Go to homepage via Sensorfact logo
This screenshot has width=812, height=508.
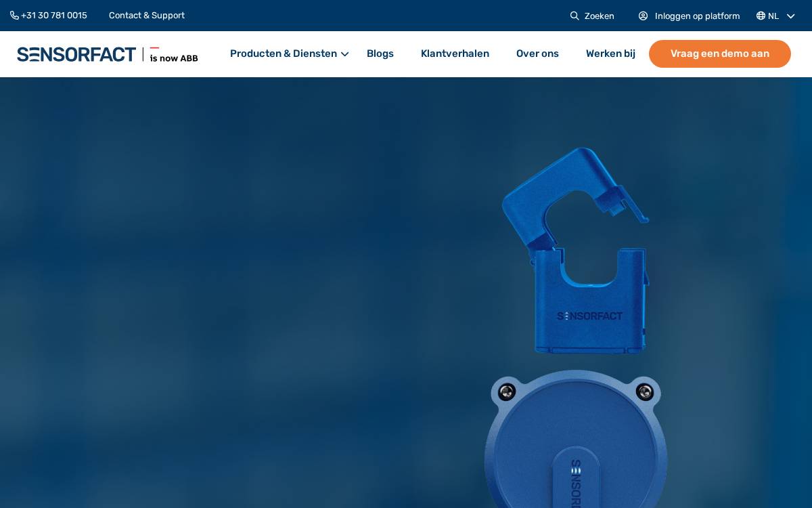click(76, 54)
